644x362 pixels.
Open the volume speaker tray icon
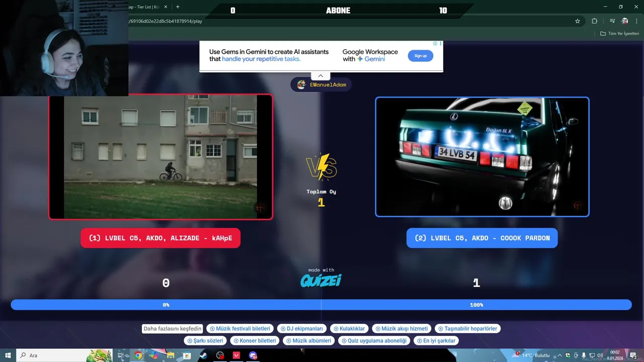click(600, 355)
